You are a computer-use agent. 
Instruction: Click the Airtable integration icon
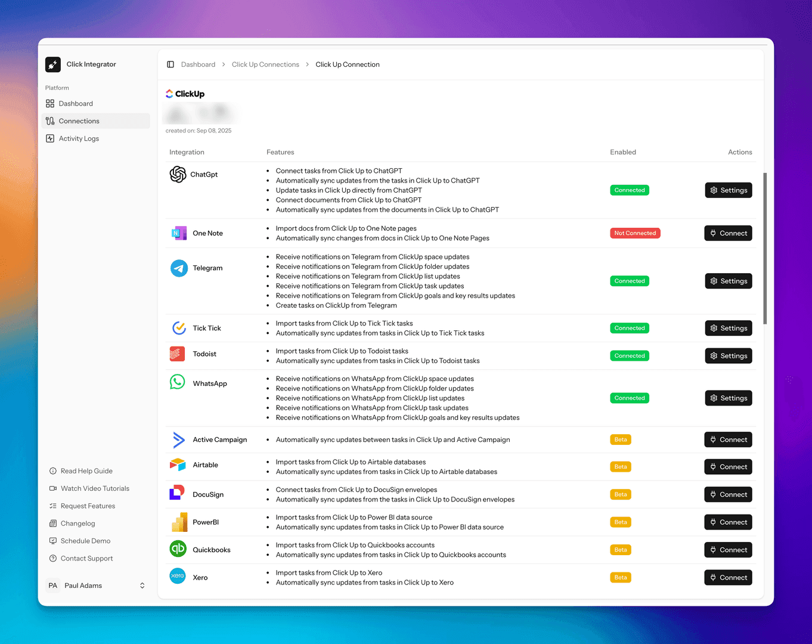(x=177, y=464)
